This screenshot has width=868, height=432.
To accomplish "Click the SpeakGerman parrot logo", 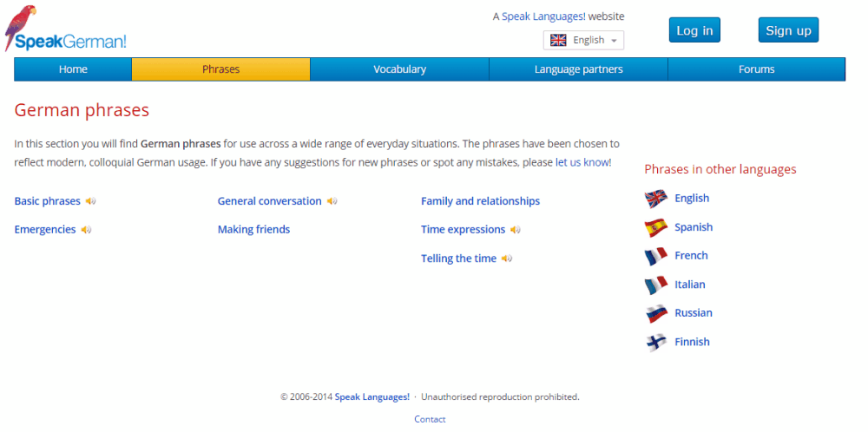I will 65,29.
